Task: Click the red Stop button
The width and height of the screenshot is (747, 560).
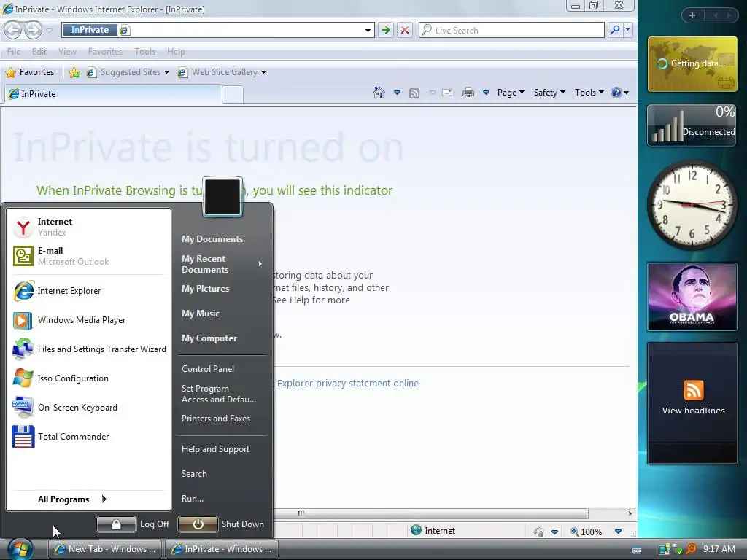Action: tap(405, 31)
